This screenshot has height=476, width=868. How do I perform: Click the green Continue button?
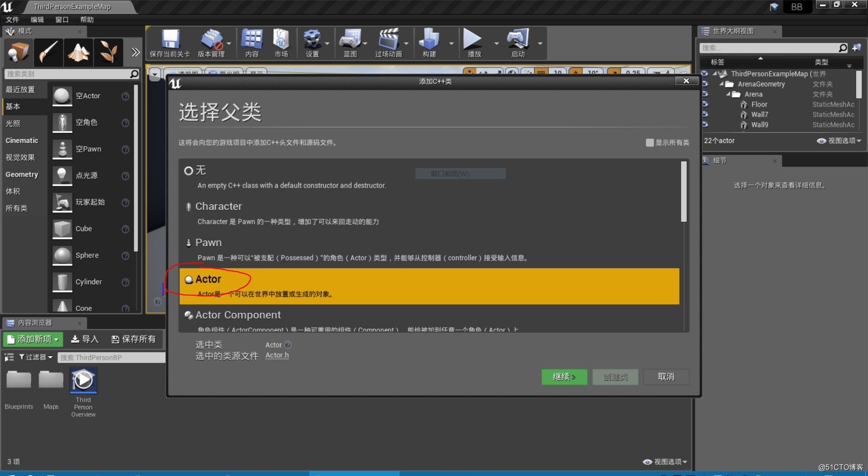(564, 377)
